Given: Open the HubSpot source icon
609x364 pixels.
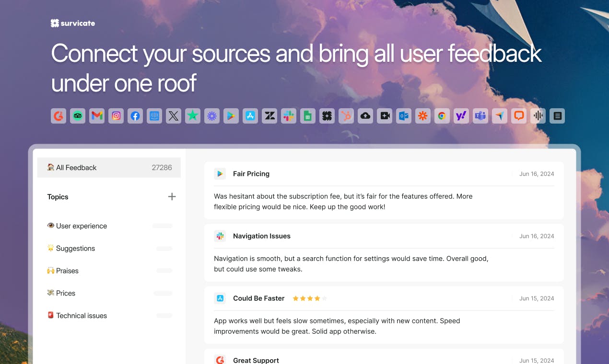Looking at the screenshot, I should coord(346,116).
